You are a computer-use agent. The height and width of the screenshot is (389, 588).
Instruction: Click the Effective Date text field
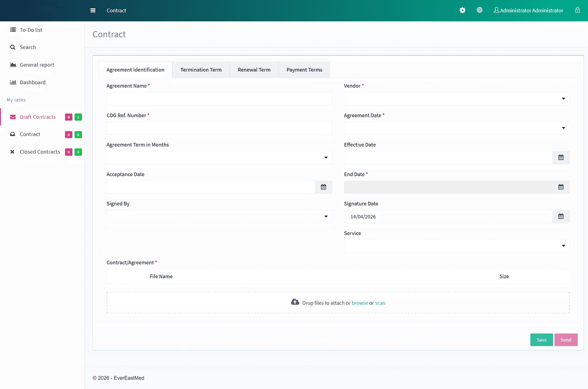point(448,158)
